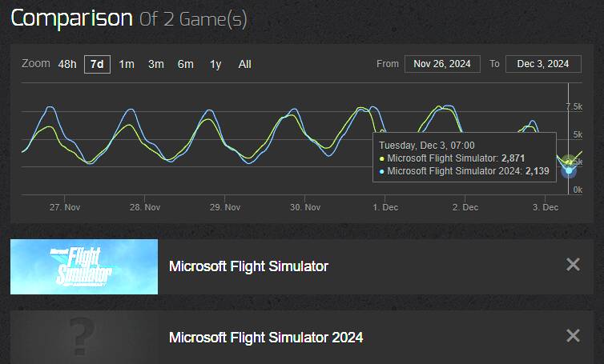This screenshot has height=364, width=604.
Task: Edit the From date field
Action: (x=442, y=64)
